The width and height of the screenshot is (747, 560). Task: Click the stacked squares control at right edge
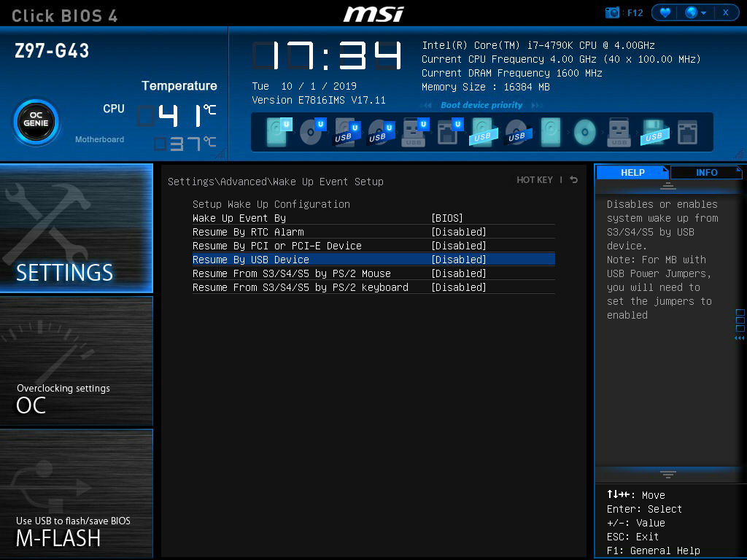pos(740,321)
